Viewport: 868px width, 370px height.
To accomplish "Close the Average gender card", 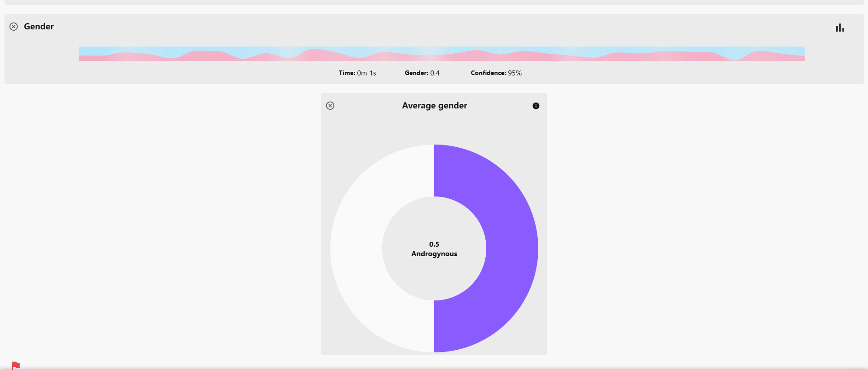I will tap(330, 106).
